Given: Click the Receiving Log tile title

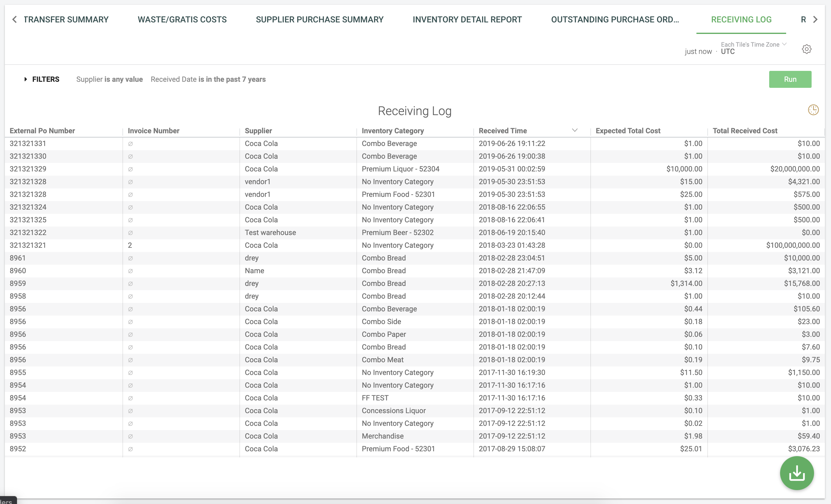Looking at the screenshot, I should (x=415, y=111).
